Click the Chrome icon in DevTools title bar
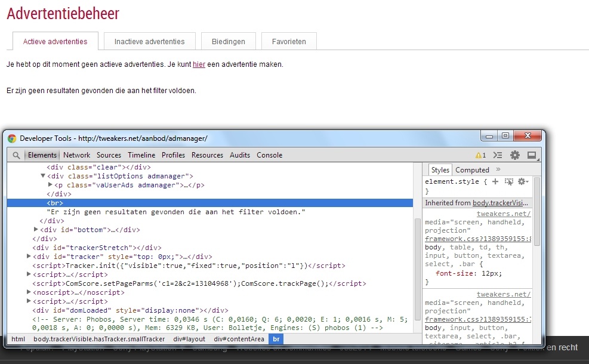589x364 pixels. point(12,138)
